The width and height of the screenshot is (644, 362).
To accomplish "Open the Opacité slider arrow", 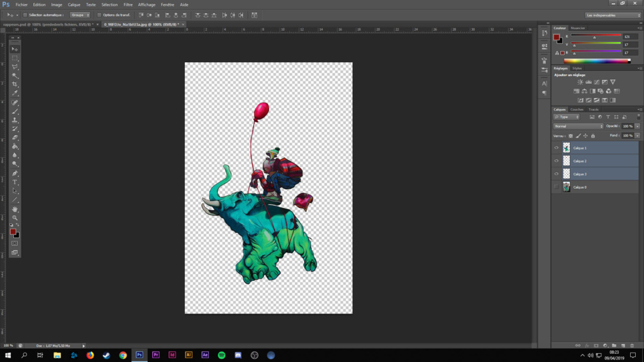I will (638, 126).
